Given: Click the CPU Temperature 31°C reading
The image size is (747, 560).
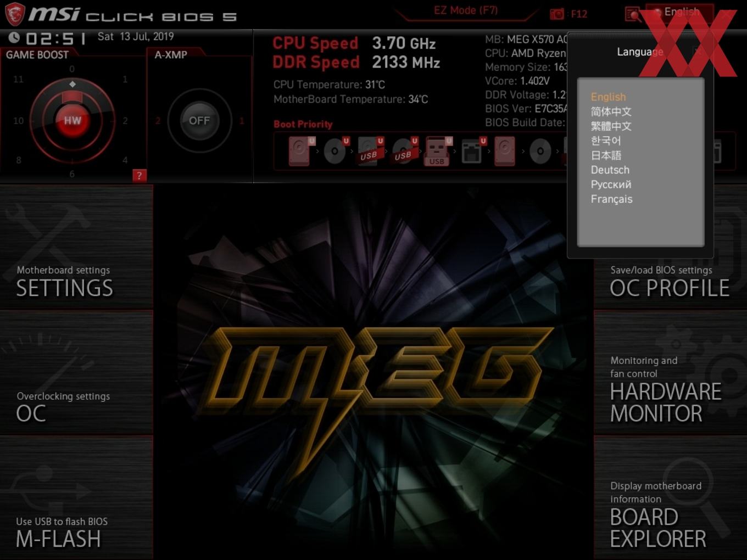Looking at the screenshot, I should [x=329, y=85].
